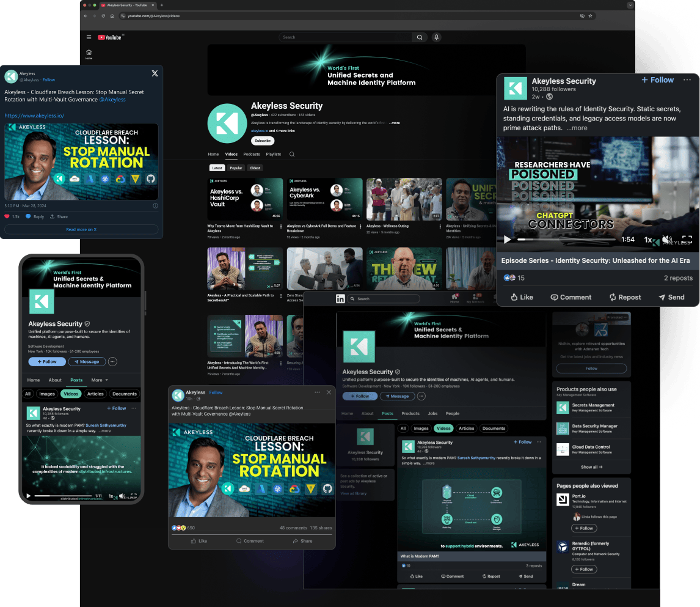
Task: Send the LinkedIn Akeyless Security post
Action: tap(671, 298)
